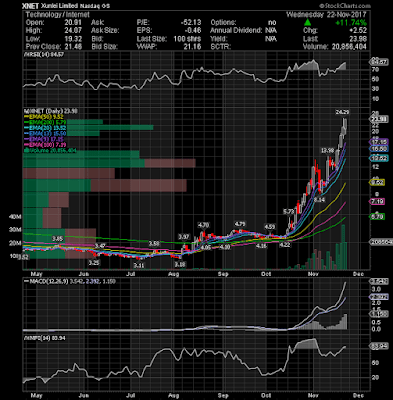This screenshot has width=393, height=400.
Task: Click the green 5.79 axis price tag
Action: point(377,217)
